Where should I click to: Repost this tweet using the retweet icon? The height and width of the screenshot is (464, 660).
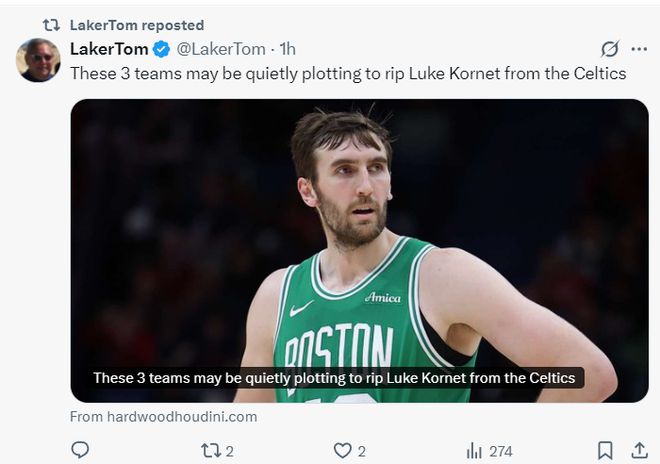(x=210, y=451)
